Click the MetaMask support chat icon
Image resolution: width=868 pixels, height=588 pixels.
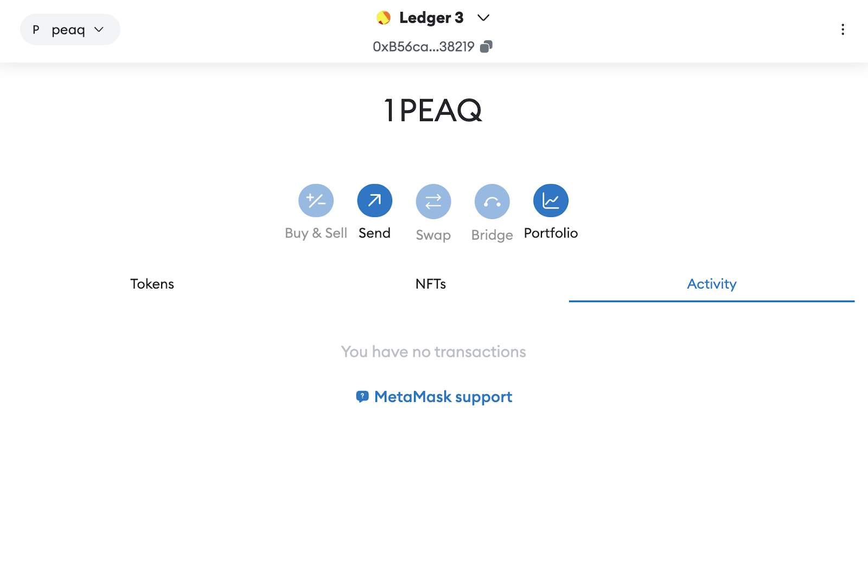click(x=362, y=397)
